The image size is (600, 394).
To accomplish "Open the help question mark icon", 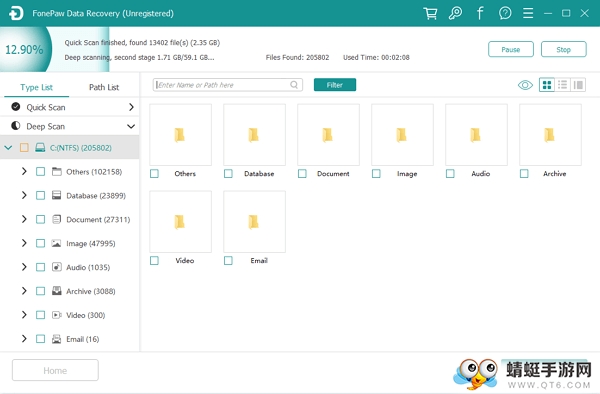I will (x=505, y=13).
